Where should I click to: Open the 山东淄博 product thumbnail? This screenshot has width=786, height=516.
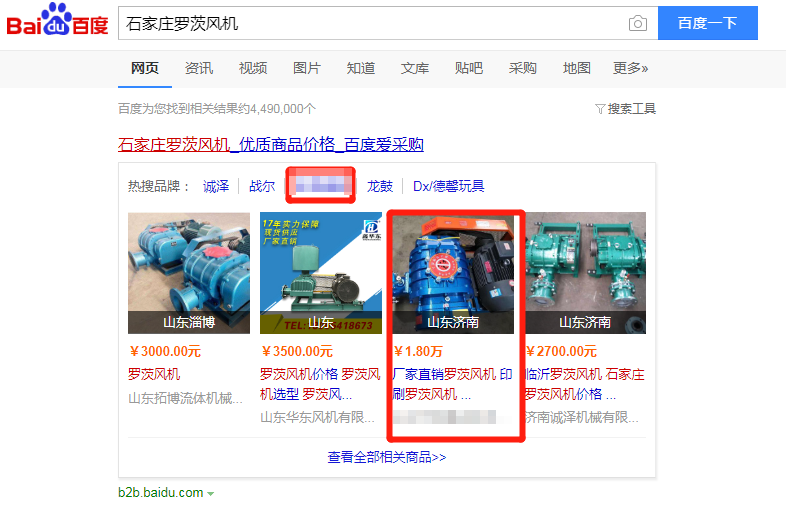[x=189, y=273]
